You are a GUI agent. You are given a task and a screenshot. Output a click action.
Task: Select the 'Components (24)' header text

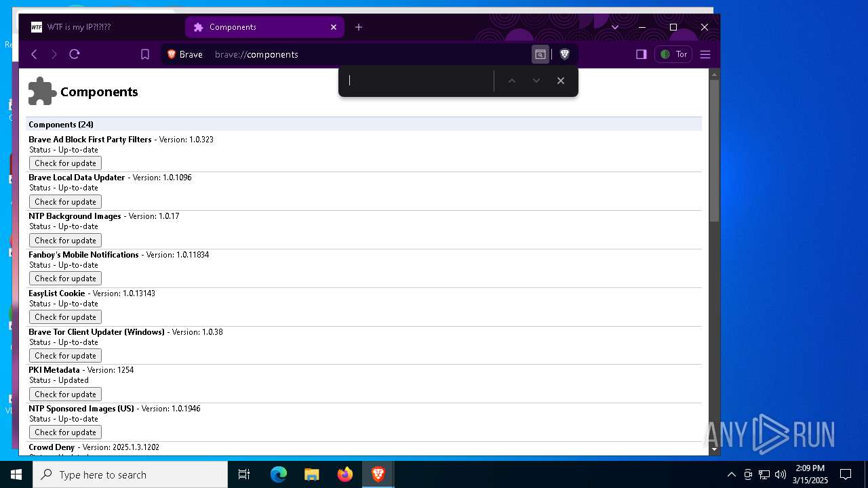coord(61,125)
